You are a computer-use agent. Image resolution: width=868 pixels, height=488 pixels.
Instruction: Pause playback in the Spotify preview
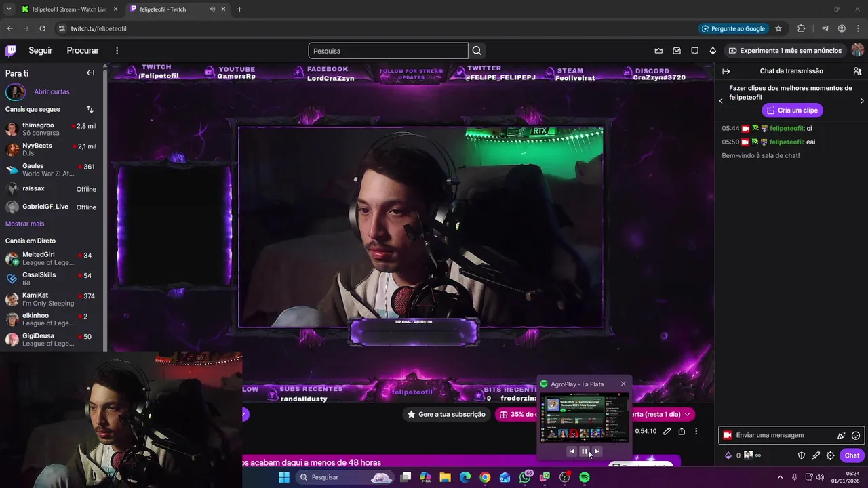pyautogui.click(x=585, y=451)
